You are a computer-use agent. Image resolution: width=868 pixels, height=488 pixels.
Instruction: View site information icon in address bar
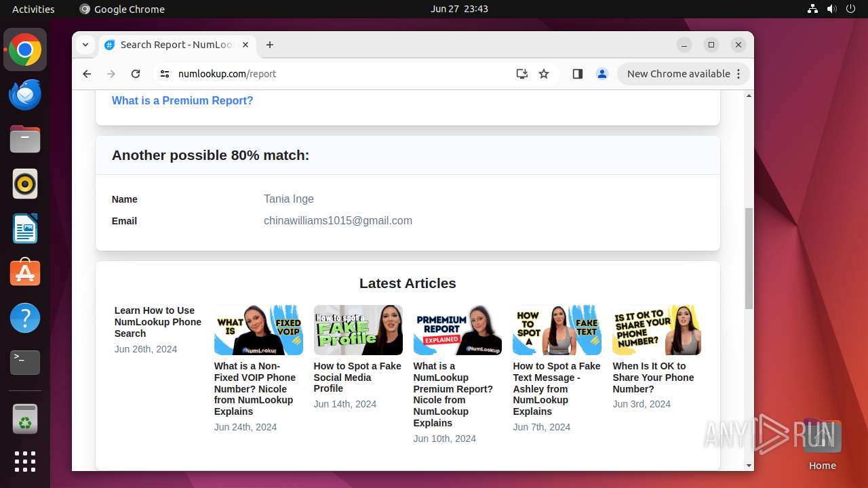(165, 74)
